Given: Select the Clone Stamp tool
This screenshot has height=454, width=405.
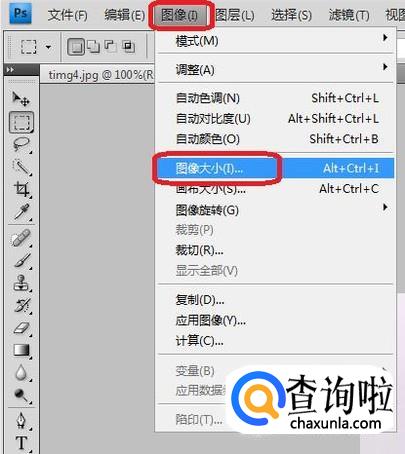Looking at the screenshot, I should [x=21, y=283].
